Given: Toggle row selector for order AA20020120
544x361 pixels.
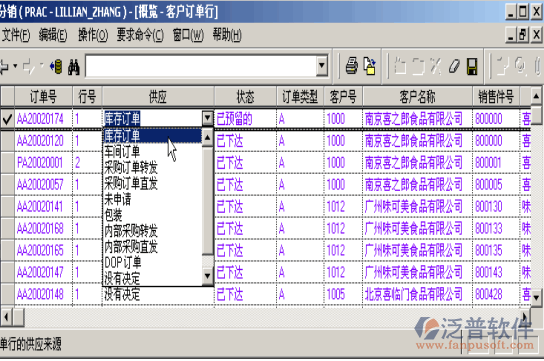Looking at the screenshot, I should 7,141.
